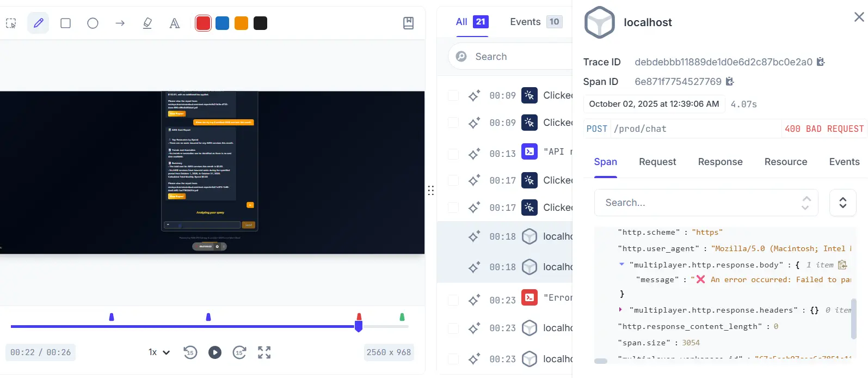Image resolution: width=868 pixels, height=378 pixels.
Task: Click the playback timeline scrubber handle
Action: (359, 326)
